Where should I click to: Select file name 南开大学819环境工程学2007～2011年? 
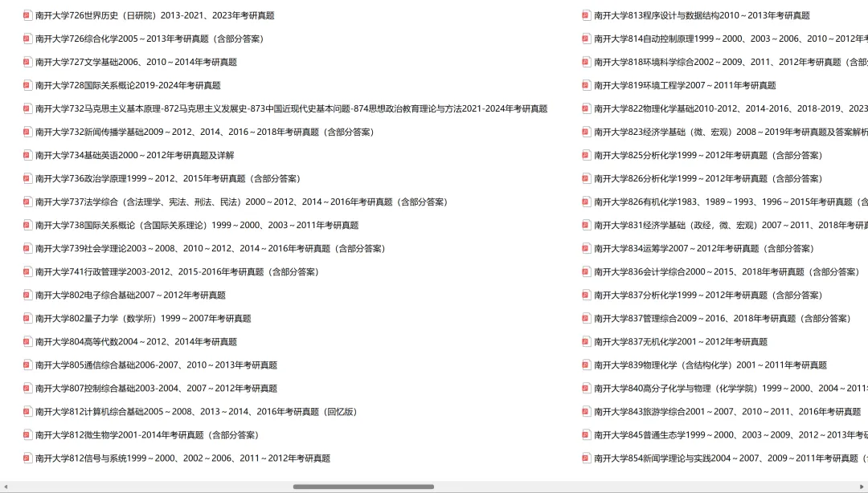(685, 85)
